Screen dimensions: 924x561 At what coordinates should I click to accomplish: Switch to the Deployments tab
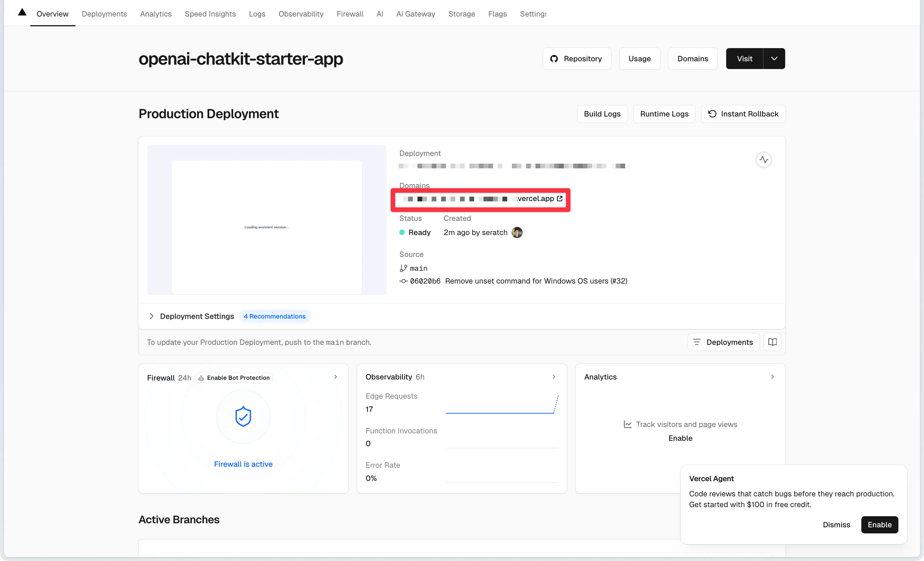[x=104, y=14]
